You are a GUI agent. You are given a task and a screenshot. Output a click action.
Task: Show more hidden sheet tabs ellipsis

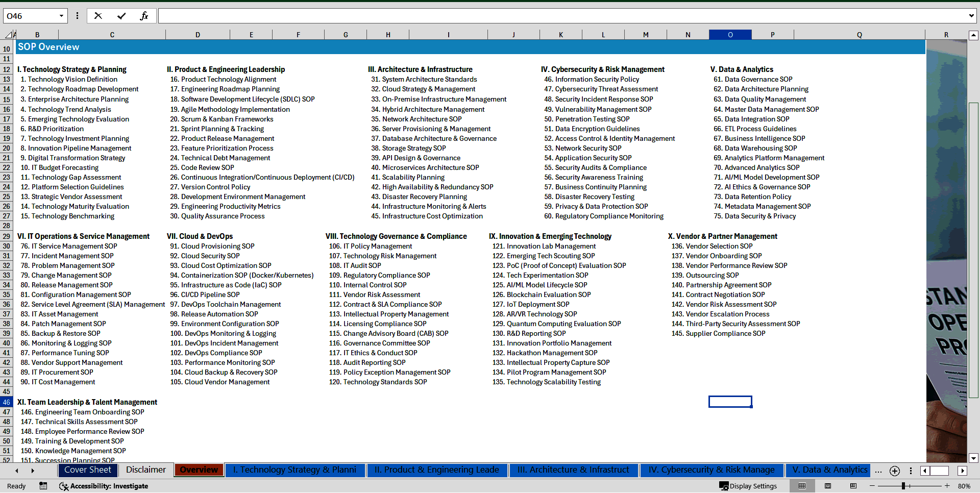click(x=878, y=471)
